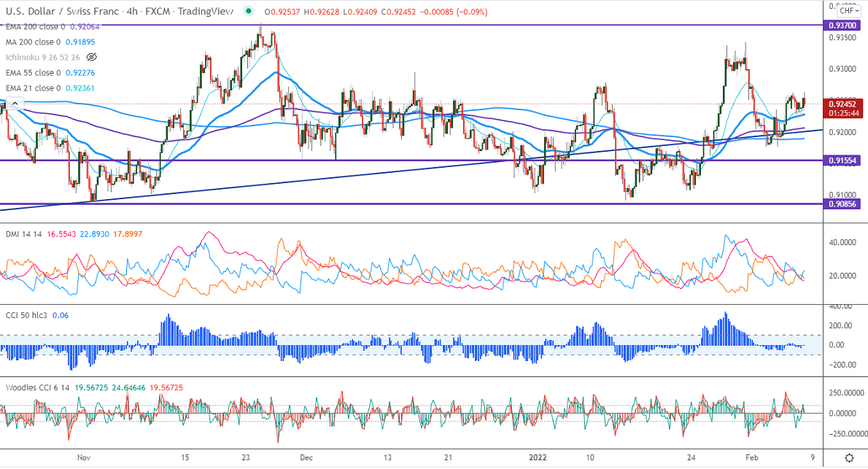Image resolution: width=868 pixels, height=469 pixels.
Task: Open the CHF currency dropdown
Action: point(848,10)
